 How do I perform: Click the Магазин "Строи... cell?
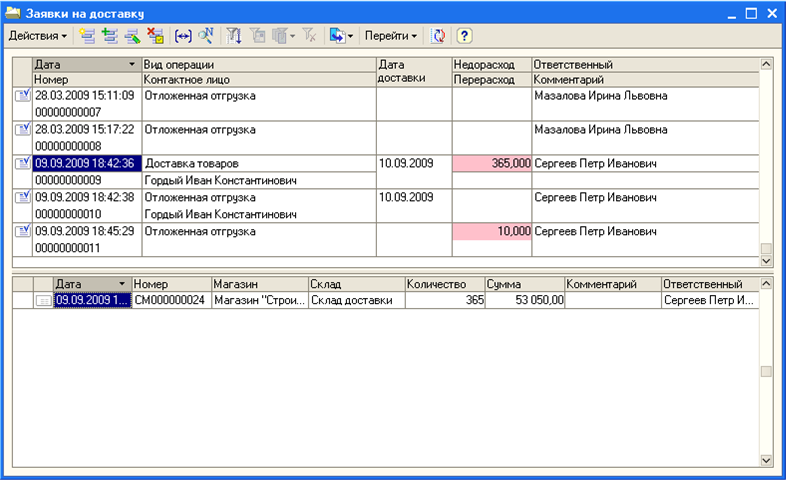coord(260,301)
